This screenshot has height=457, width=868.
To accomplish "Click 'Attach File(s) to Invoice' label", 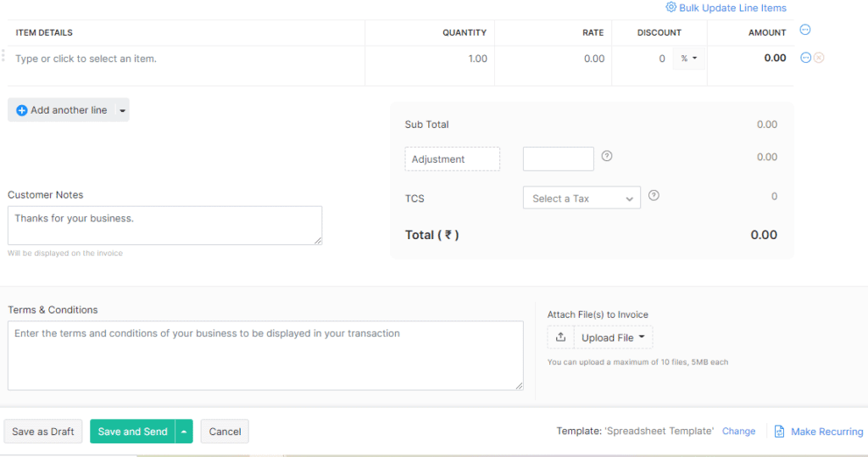I will (598, 315).
